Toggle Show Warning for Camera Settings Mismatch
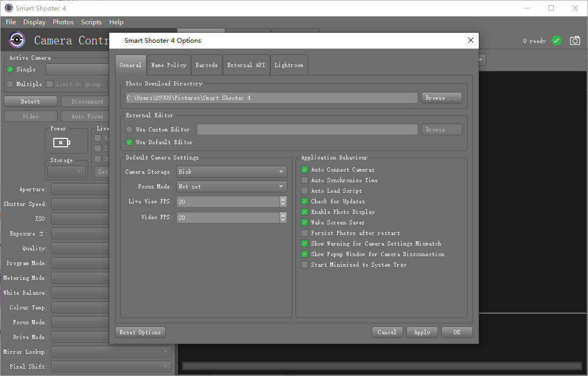This screenshot has width=588, height=376. point(305,243)
